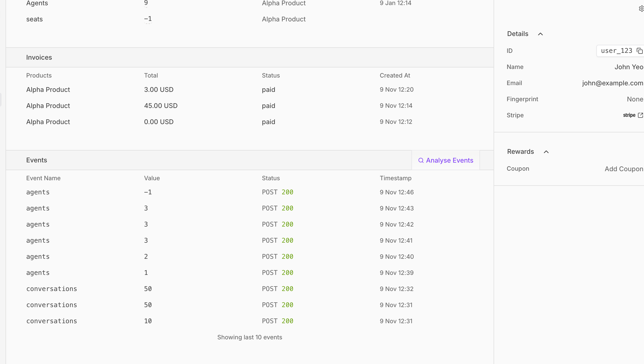Select conversations event at 9 Nov 12:32
The height and width of the screenshot is (364, 644).
pyautogui.click(x=51, y=289)
